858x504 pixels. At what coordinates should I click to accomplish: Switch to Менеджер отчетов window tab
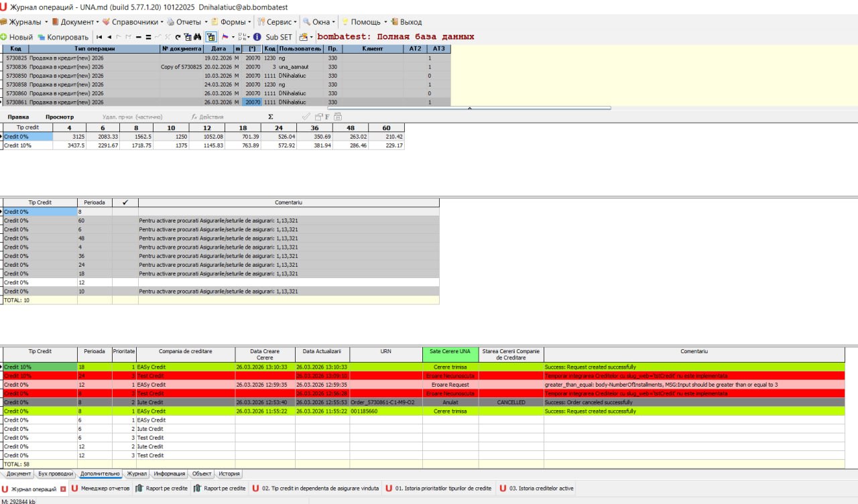click(x=101, y=489)
